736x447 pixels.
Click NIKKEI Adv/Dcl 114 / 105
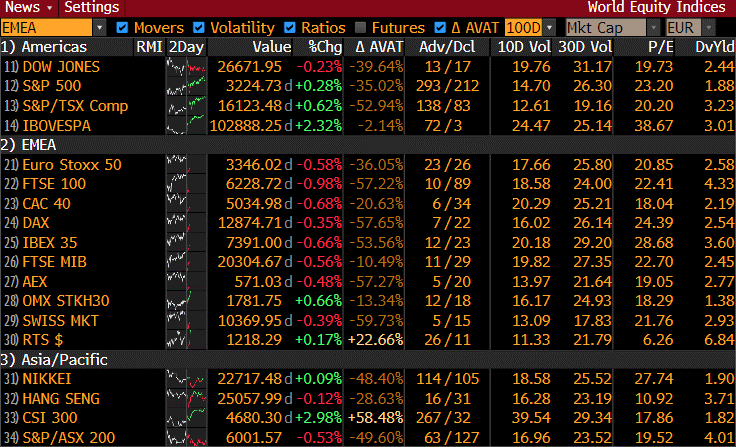pos(447,378)
